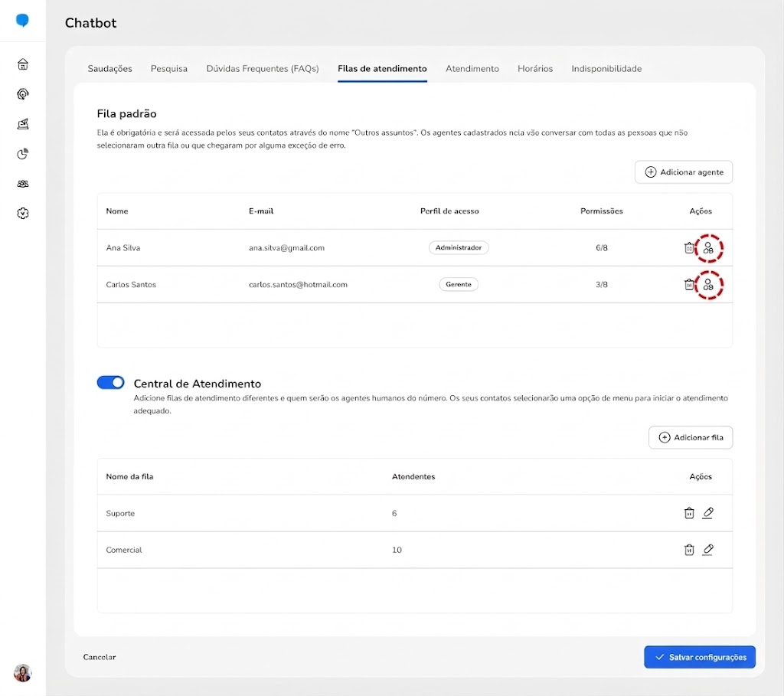Click the Adicionar fila button
Screen dimensions: 784x696
click(x=691, y=437)
